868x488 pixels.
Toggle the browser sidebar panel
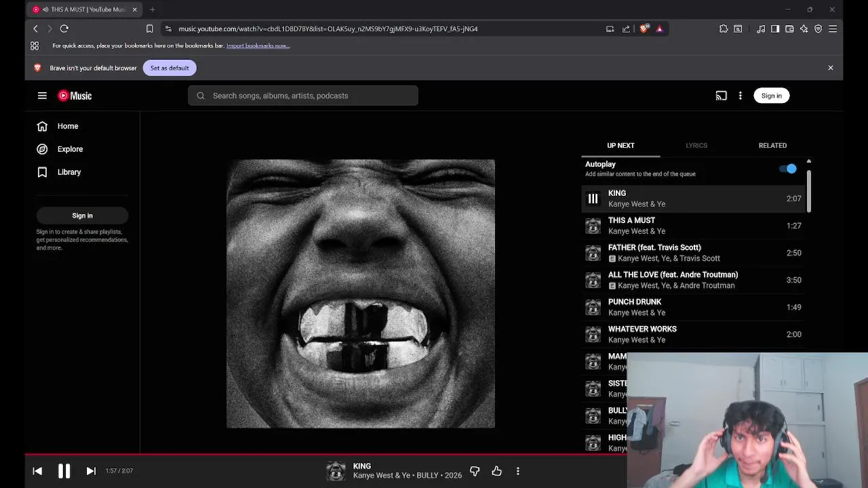(775, 28)
